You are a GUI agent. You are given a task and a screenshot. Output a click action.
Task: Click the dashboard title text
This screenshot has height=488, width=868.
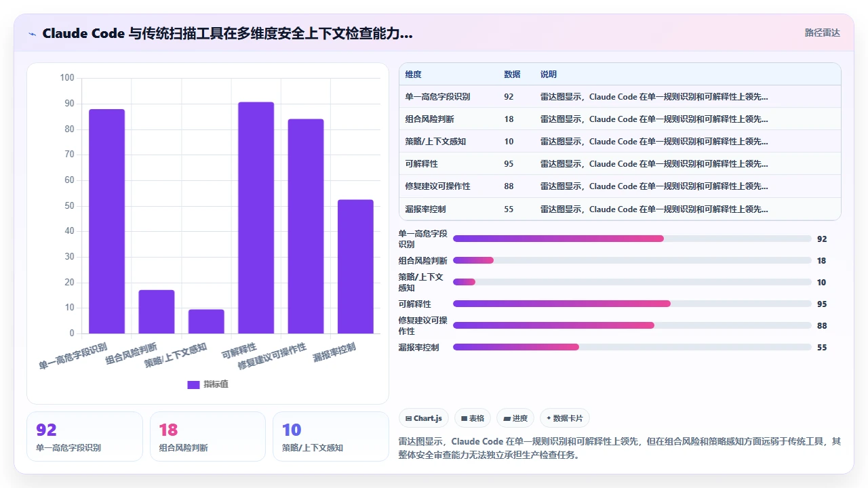(227, 33)
